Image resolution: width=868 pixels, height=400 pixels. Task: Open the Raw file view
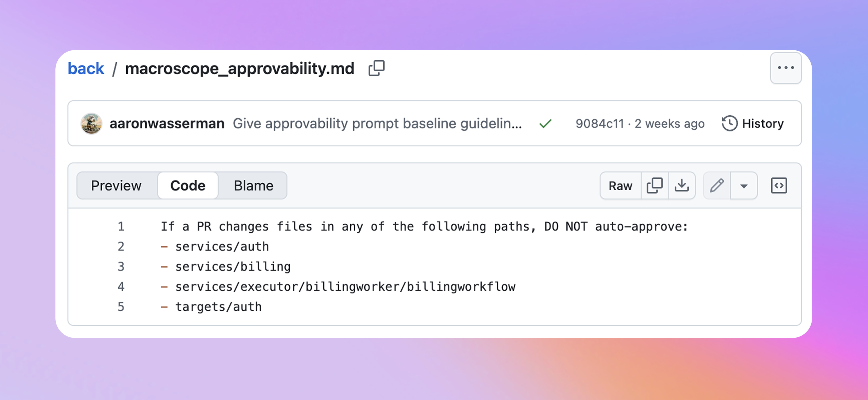tap(620, 185)
